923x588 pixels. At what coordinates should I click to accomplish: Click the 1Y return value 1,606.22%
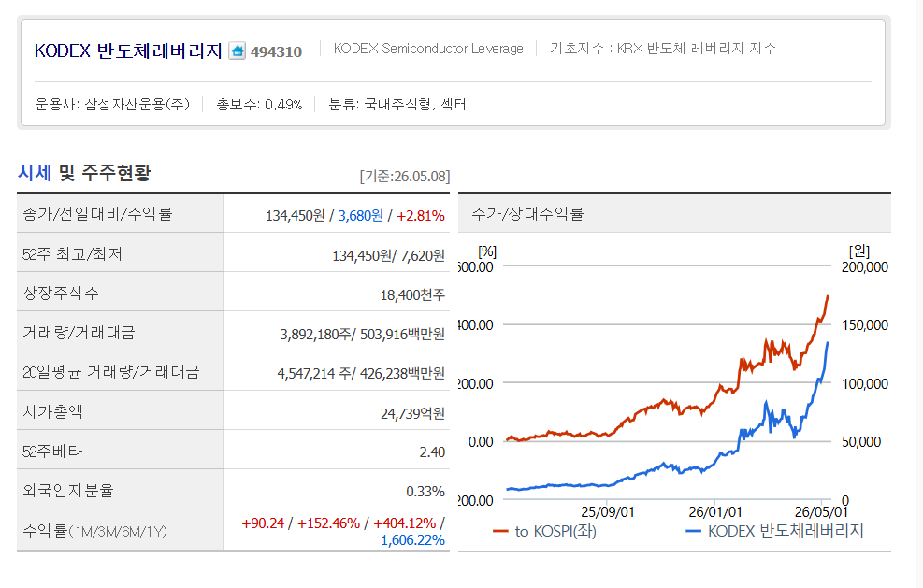(x=412, y=540)
